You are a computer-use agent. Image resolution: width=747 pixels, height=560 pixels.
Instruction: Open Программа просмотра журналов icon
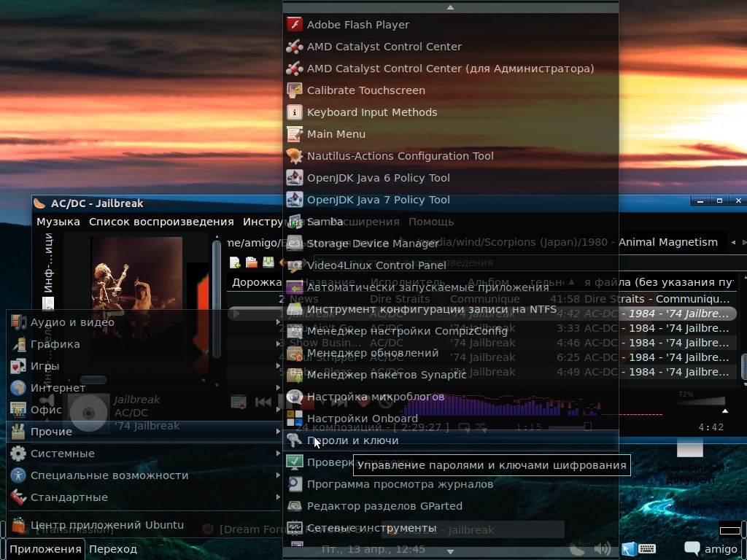coord(295,484)
